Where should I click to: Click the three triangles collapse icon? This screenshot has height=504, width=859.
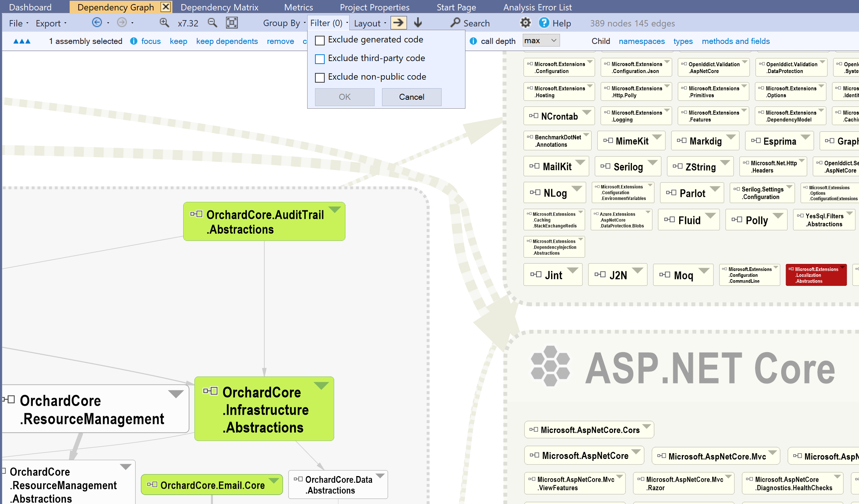[22, 41]
